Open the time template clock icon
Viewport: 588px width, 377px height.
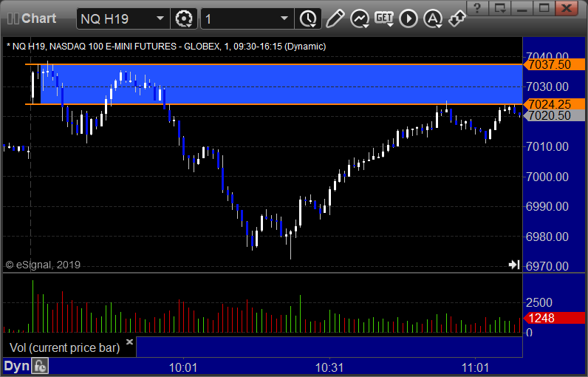tap(308, 18)
